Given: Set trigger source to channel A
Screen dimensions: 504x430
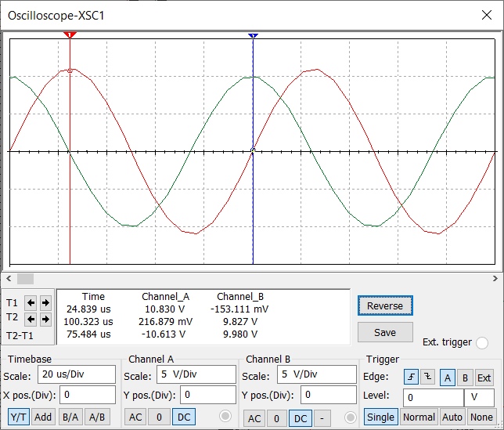Looking at the screenshot, I should click(448, 378).
